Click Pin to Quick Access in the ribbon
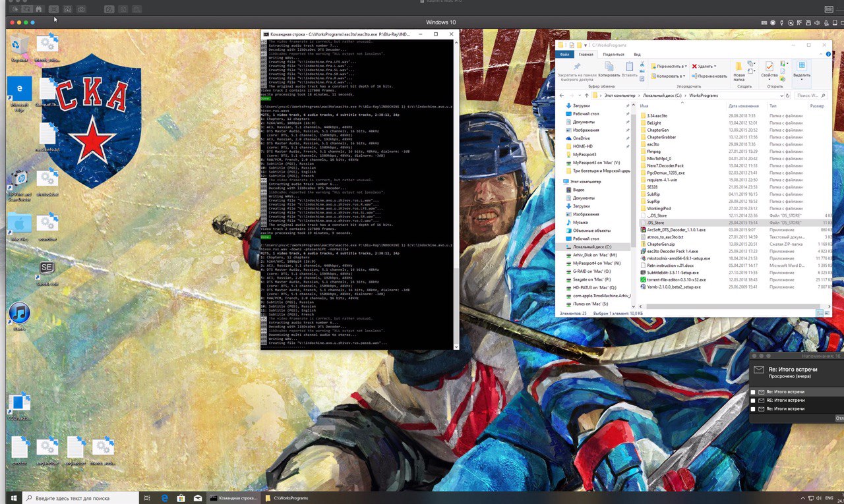 [576, 72]
